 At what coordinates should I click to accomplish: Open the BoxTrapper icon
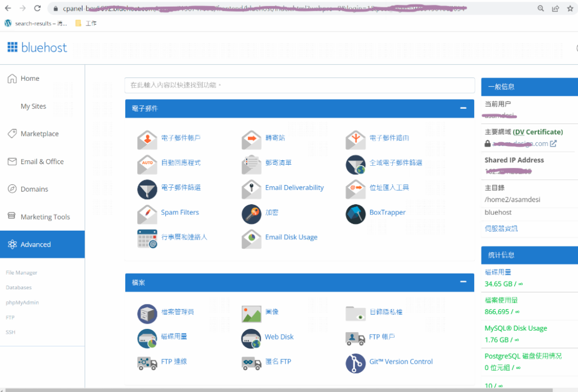[x=356, y=213]
